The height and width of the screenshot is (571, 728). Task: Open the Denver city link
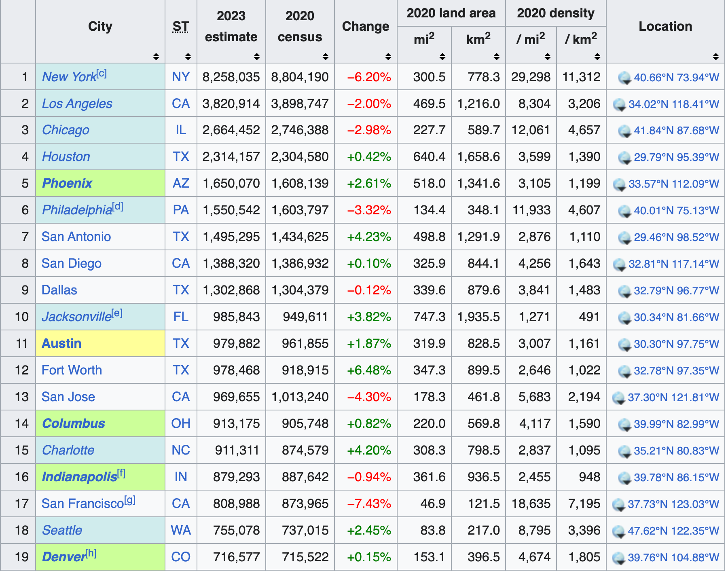point(64,557)
